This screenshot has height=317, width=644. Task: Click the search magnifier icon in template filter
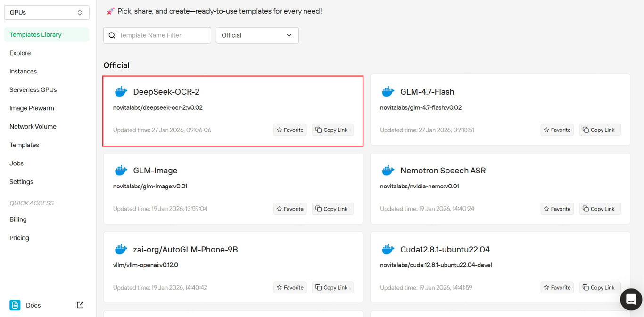tap(112, 35)
